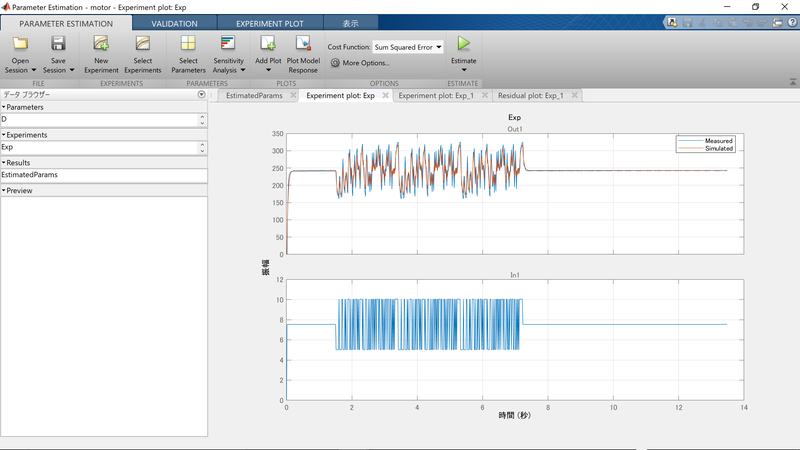Close the Experiment plot: Exp_1 tab
This screenshot has width=800, height=450.
click(485, 96)
